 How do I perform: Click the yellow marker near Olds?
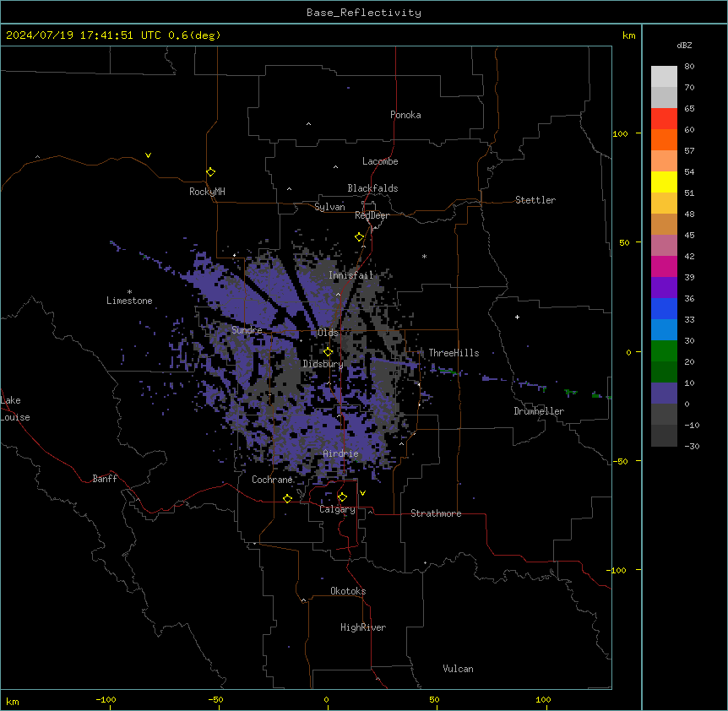[329, 351]
